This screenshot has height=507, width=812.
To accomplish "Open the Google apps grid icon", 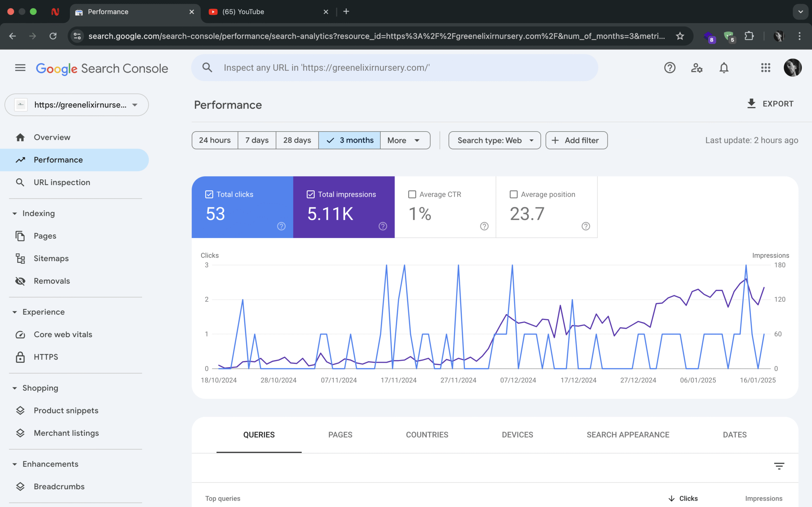I will click(x=765, y=68).
